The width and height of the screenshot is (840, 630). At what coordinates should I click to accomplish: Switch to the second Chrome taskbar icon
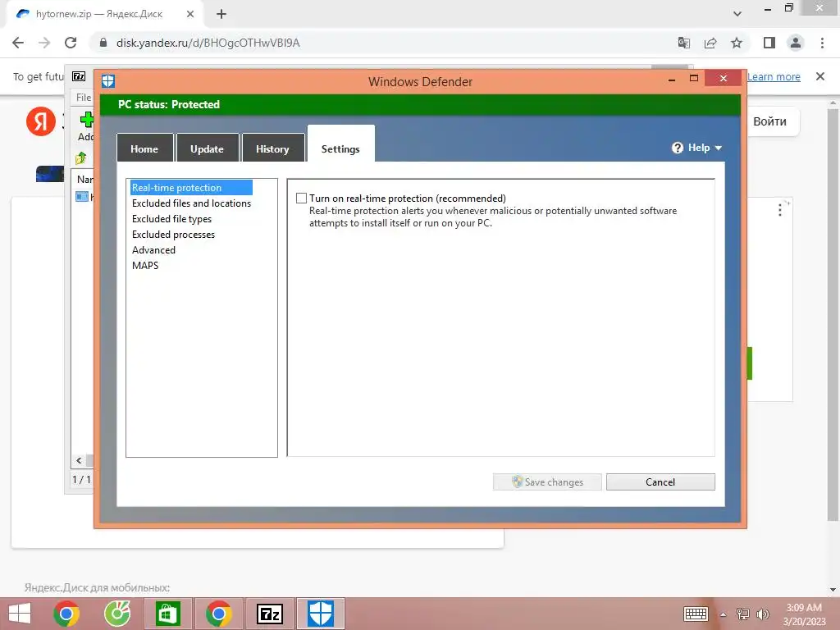(218, 614)
